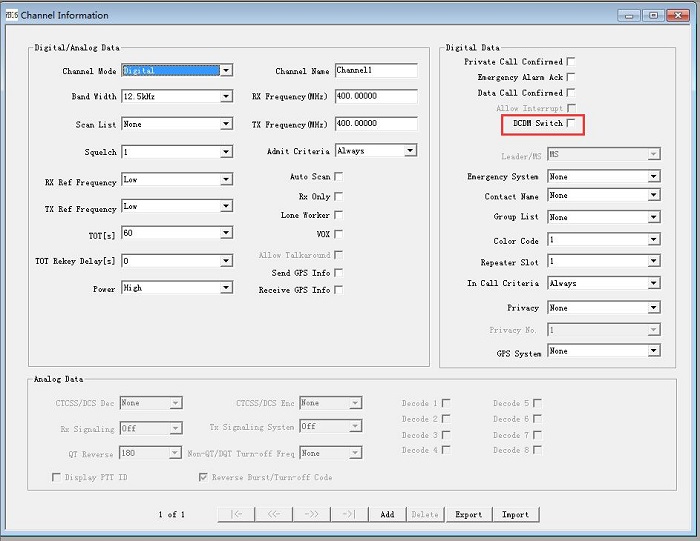700x541 pixels.
Task: Expand the Color Code dropdown
Action: tap(653, 240)
